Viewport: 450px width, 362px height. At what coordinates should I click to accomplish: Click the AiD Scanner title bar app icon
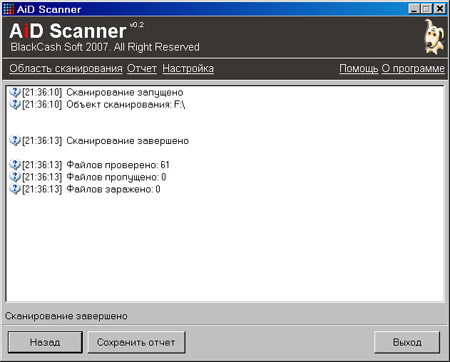pos(9,9)
